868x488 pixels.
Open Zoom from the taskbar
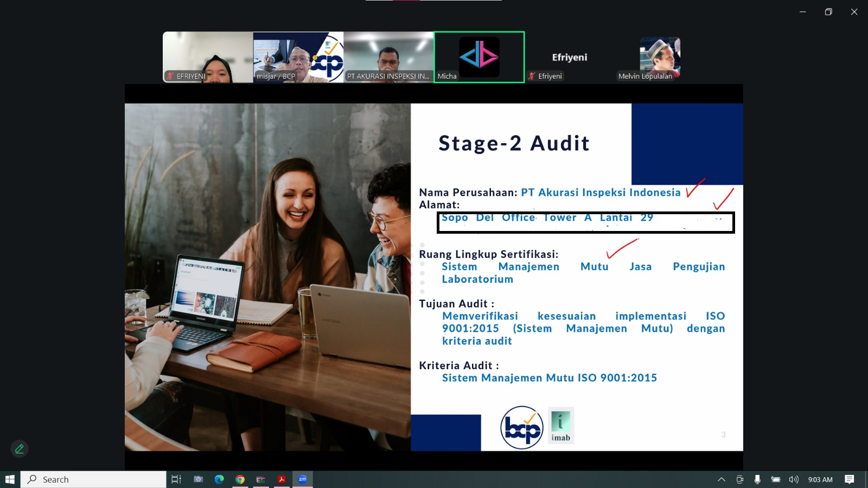pos(302,479)
